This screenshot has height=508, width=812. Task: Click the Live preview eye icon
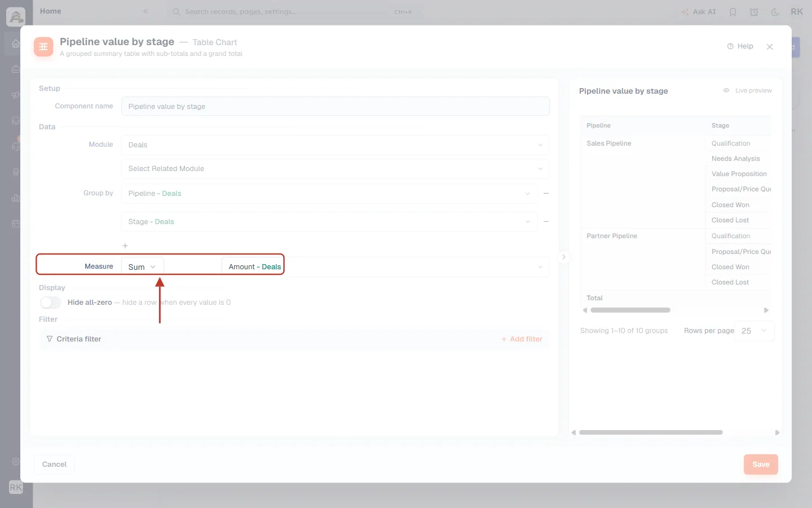click(726, 90)
